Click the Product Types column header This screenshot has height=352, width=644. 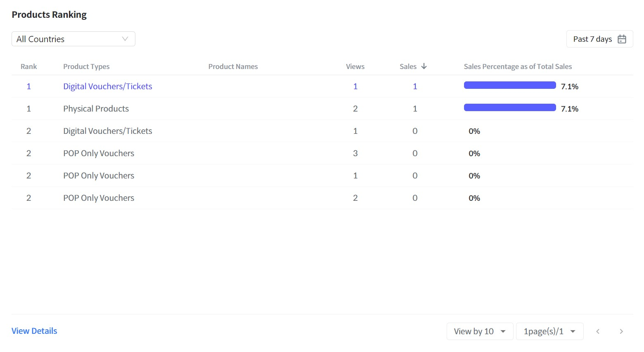pos(86,67)
